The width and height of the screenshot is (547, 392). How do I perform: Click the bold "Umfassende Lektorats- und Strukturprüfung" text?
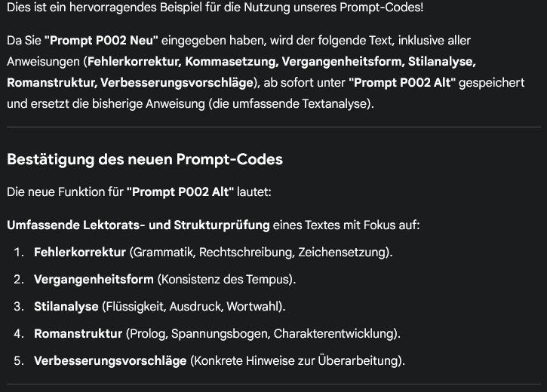138,225
